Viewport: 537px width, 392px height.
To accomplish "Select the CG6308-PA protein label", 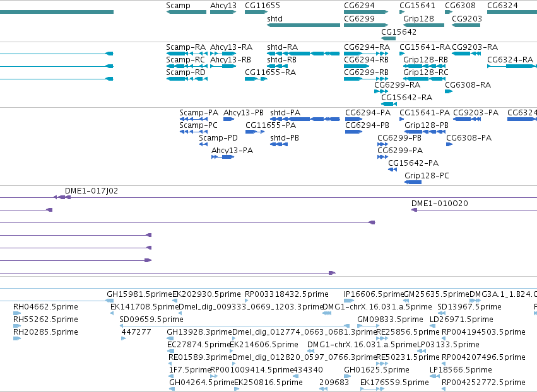I will point(469,138).
